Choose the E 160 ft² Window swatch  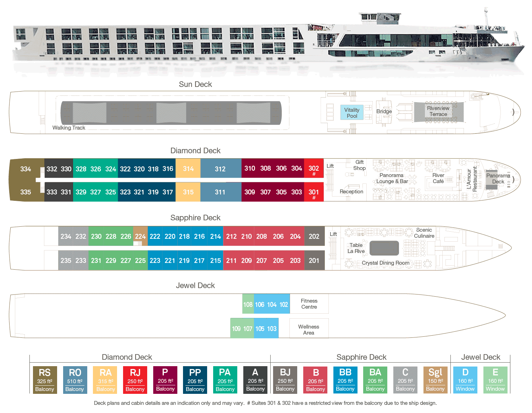tap(495, 380)
